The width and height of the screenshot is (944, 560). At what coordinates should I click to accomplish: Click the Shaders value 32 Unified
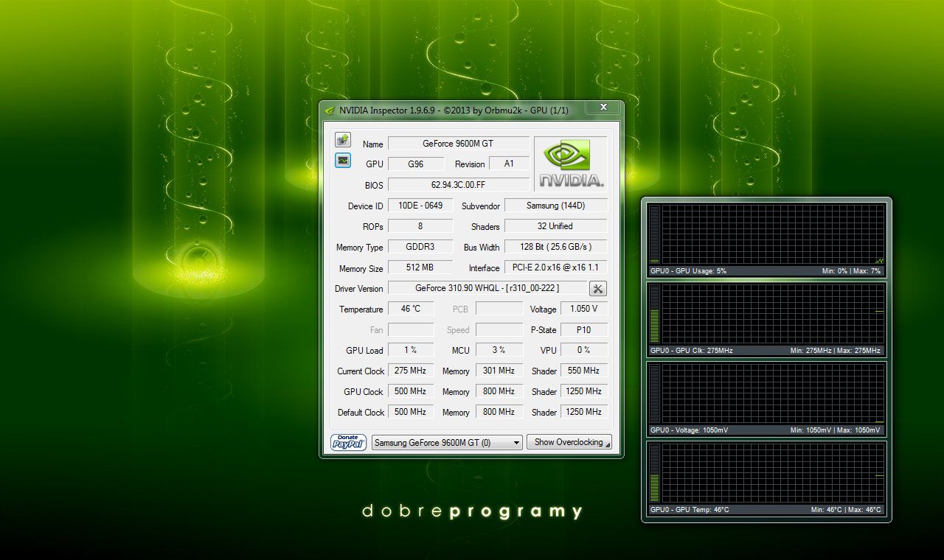[x=556, y=226]
